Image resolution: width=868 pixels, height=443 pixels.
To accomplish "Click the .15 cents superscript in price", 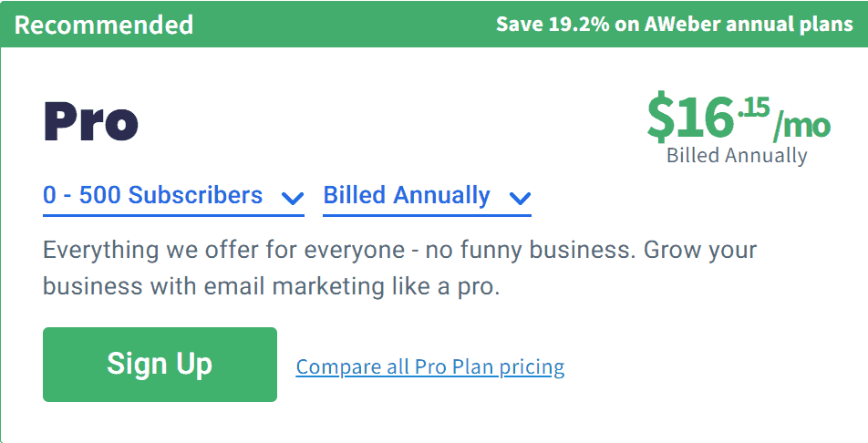I will tap(753, 108).
